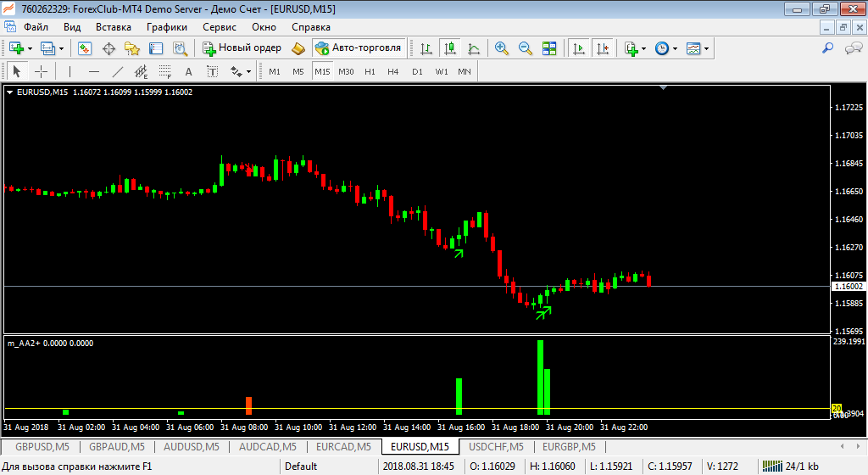Draw a horizontal line tool
868x475 pixels.
tap(94, 71)
